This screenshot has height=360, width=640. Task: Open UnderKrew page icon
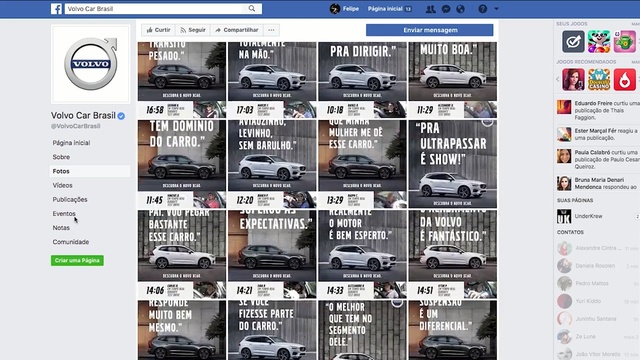pos(564,216)
